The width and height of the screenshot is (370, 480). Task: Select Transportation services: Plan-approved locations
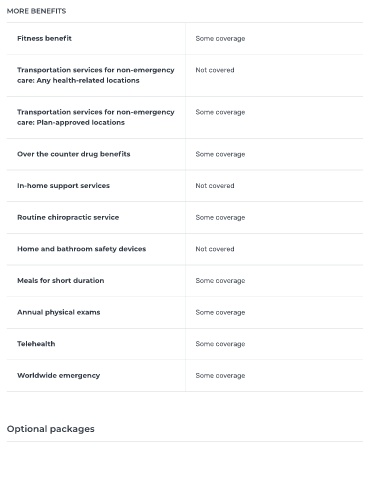coord(96,117)
